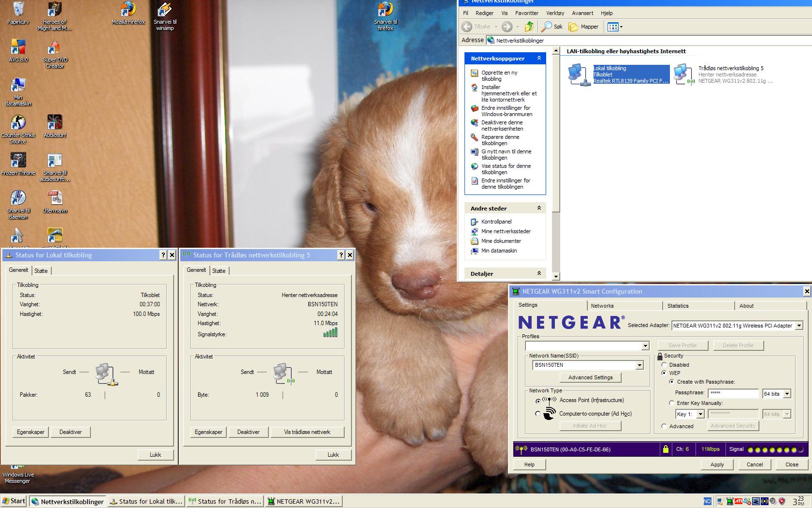
Task: Select Disabled security radio button
Action: click(x=664, y=365)
